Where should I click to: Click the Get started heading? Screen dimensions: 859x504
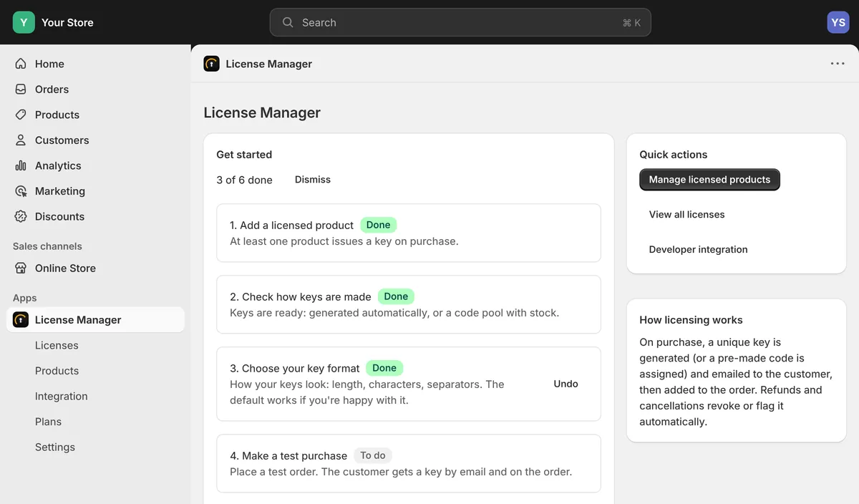pos(244,155)
